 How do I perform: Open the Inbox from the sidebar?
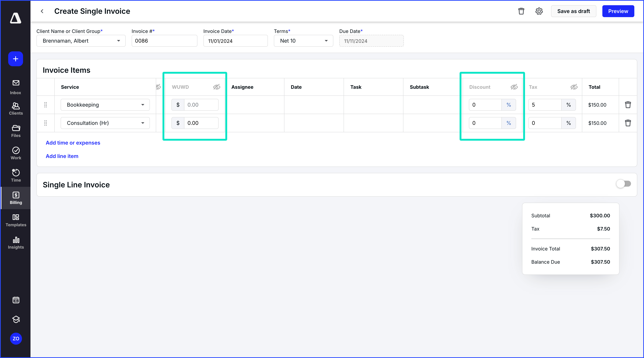pos(15,86)
